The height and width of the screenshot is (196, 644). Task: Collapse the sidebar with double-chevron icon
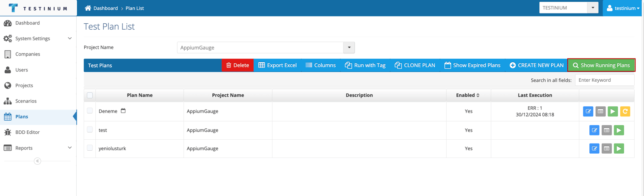click(x=37, y=161)
